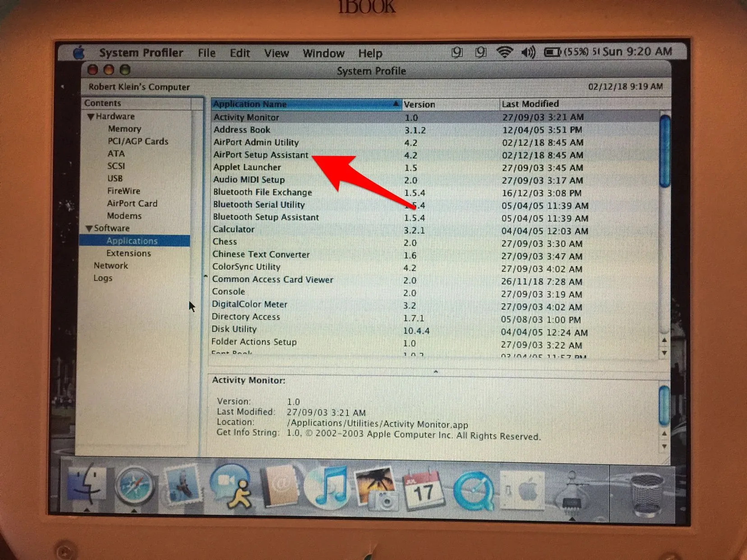This screenshot has width=747, height=560.
Task: Click the application list scrollbar thumb
Action: (664, 151)
